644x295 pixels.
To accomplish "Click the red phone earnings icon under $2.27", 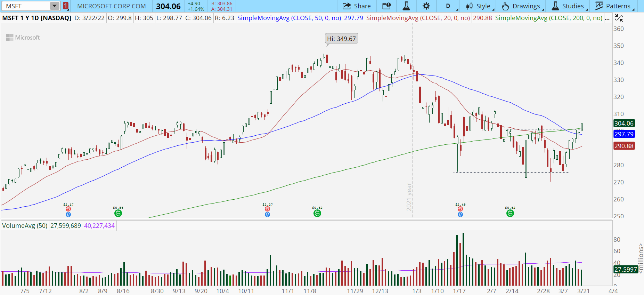I will click(x=267, y=209).
